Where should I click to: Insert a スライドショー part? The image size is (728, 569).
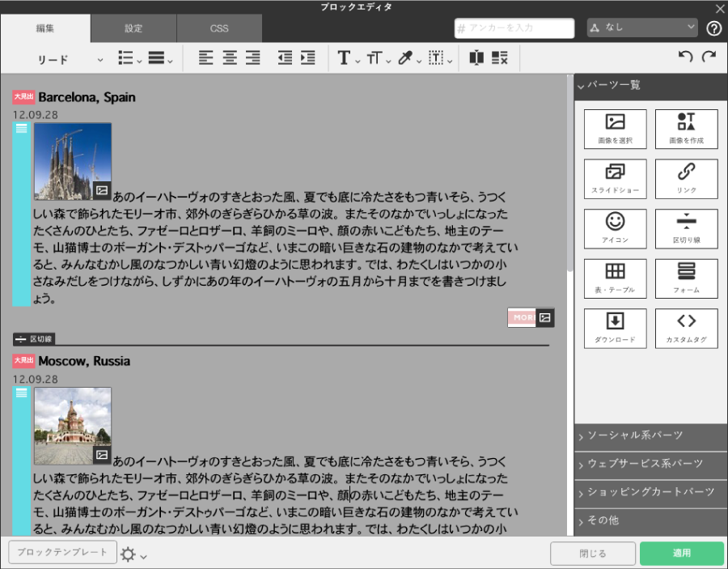coord(616,179)
